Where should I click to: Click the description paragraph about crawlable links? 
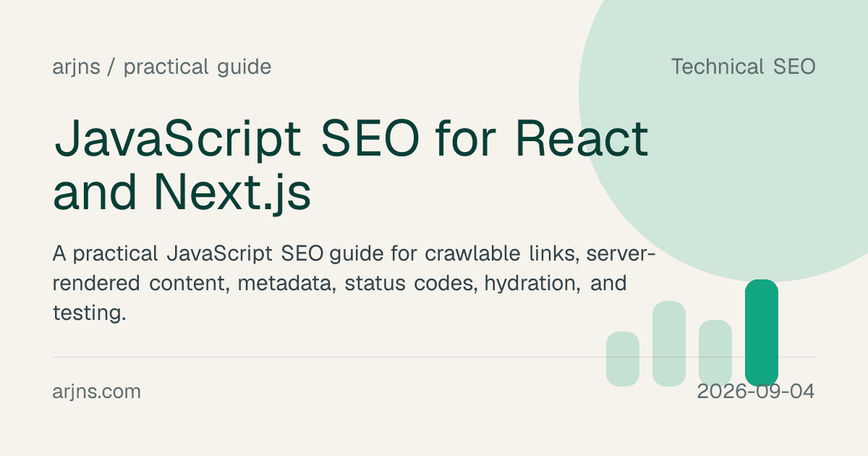(x=354, y=283)
